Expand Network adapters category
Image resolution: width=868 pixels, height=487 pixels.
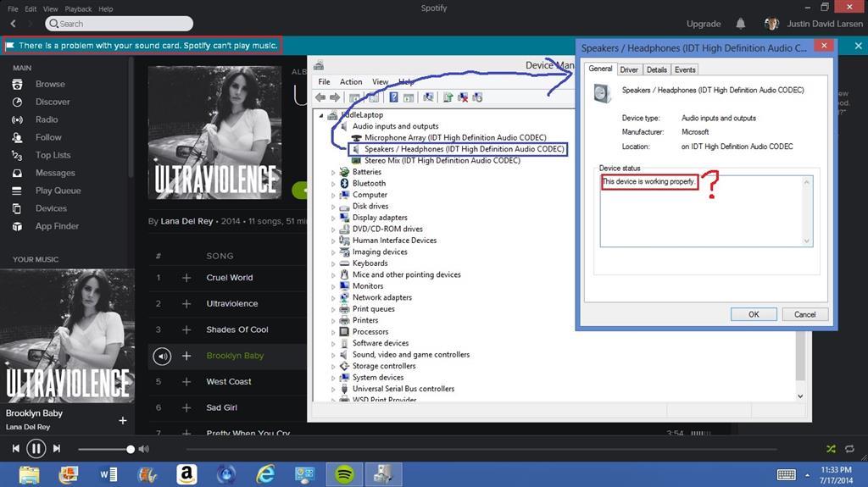(x=333, y=298)
